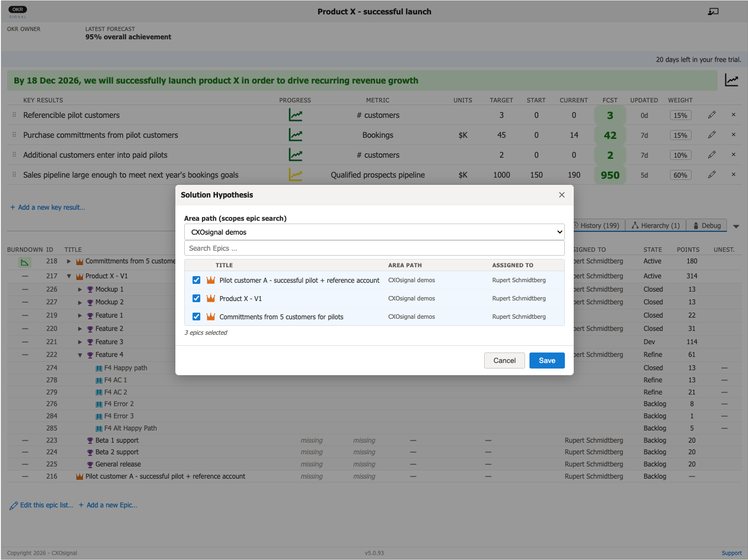Click weight box 10% for Additional customers
Image resolution: width=748 pixels, height=560 pixels.
tap(681, 155)
